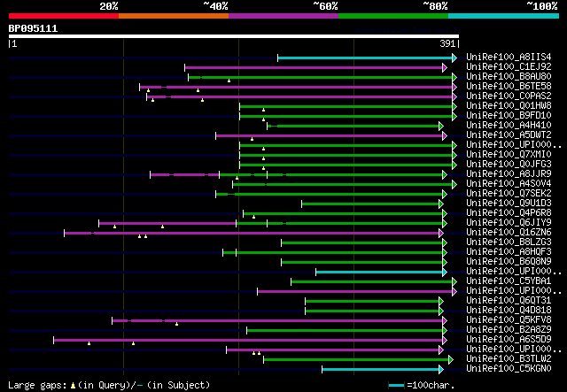Screen dimensions: 567x392
Task: Open the UniRef100_A4S0V4 hit label
Action: [509, 184]
